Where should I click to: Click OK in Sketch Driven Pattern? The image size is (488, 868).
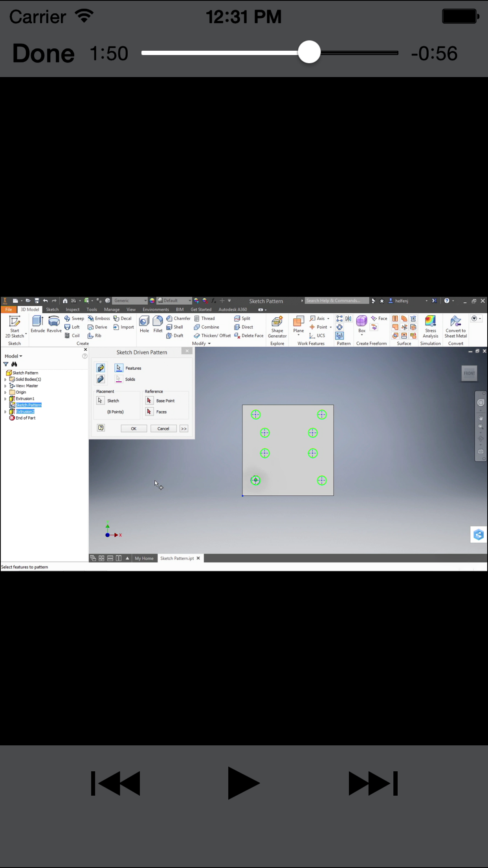pyautogui.click(x=134, y=428)
